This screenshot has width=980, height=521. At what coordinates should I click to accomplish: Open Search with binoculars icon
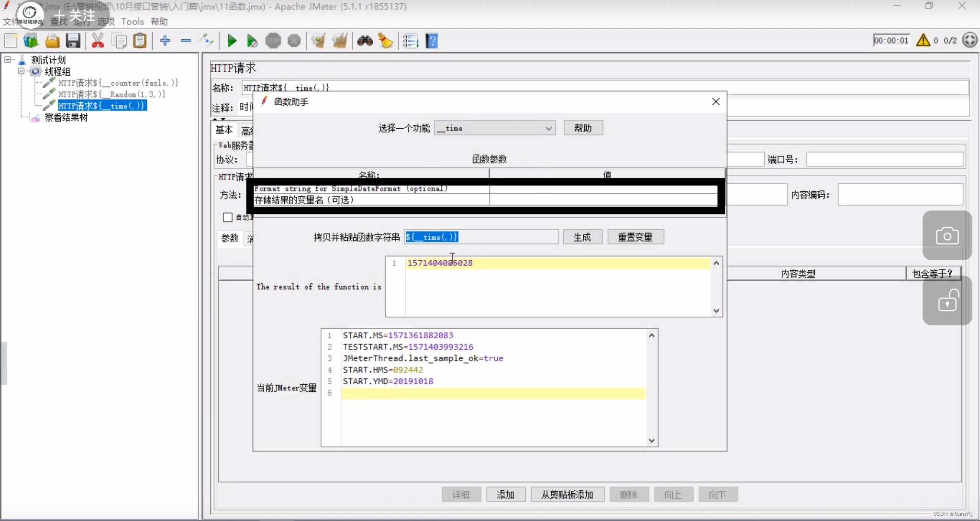(x=365, y=41)
